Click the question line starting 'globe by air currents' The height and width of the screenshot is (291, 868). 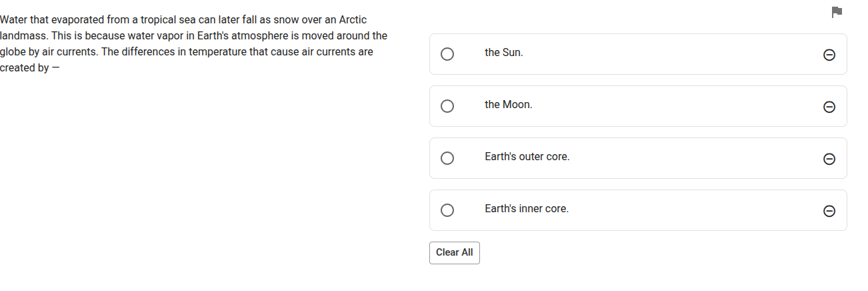(x=187, y=51)
